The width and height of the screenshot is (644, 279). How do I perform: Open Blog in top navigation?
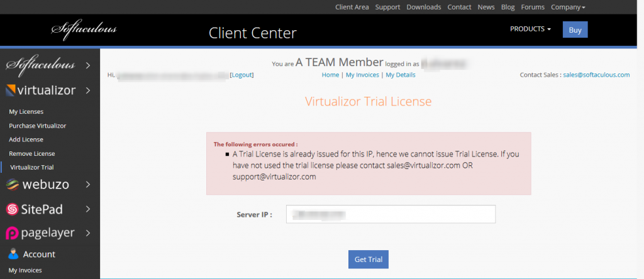click(508, 7)
